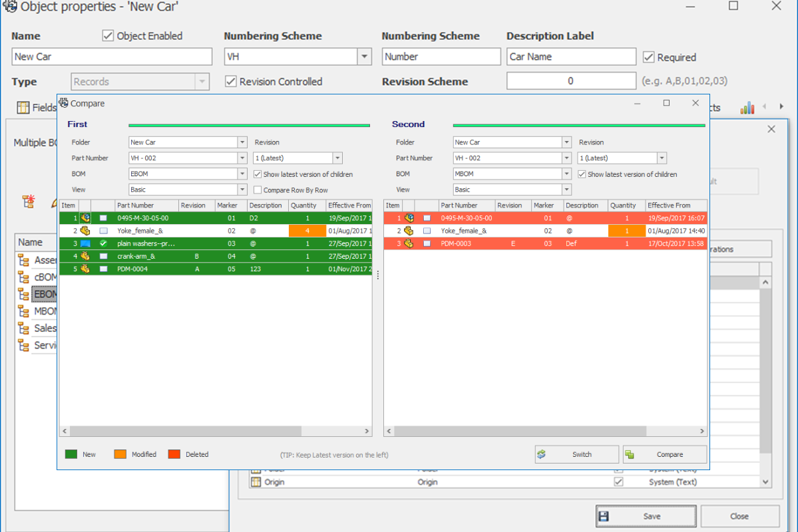
Task: Click the Fields table icon
Action: pos(23,107)
